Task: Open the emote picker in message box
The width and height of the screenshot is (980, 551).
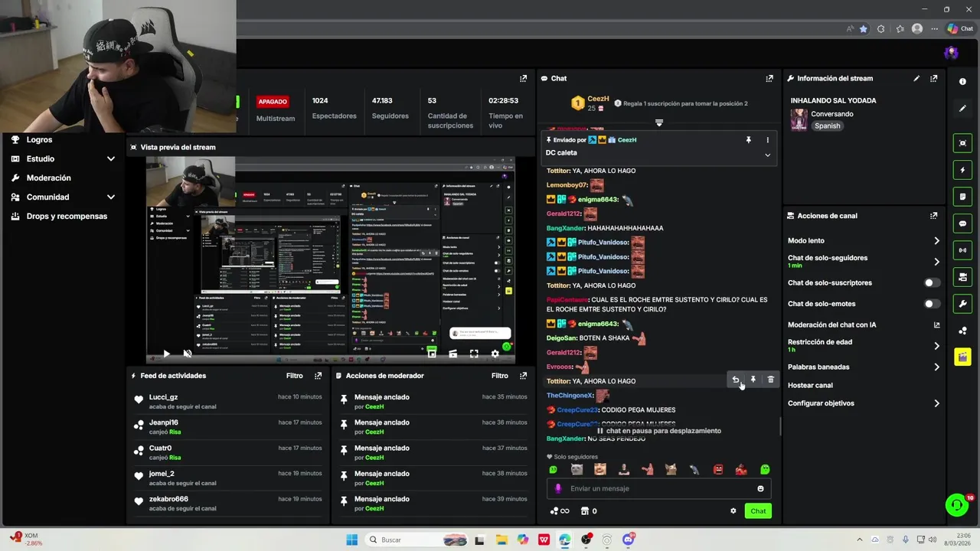Action: pos(760,488)
